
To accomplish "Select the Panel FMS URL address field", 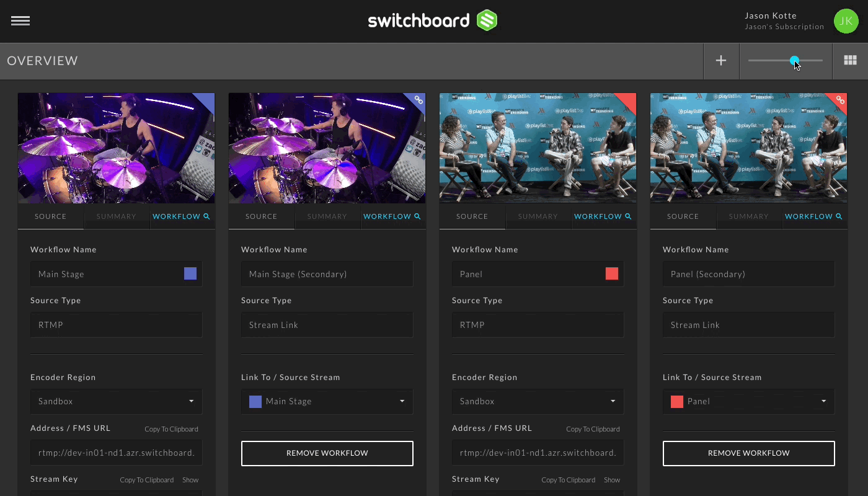I will (538, 453).
